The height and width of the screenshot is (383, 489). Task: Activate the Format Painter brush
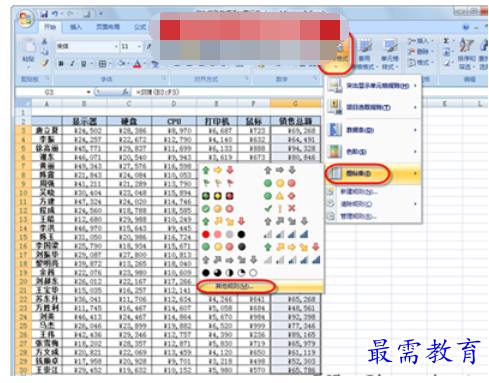point(45,62)
